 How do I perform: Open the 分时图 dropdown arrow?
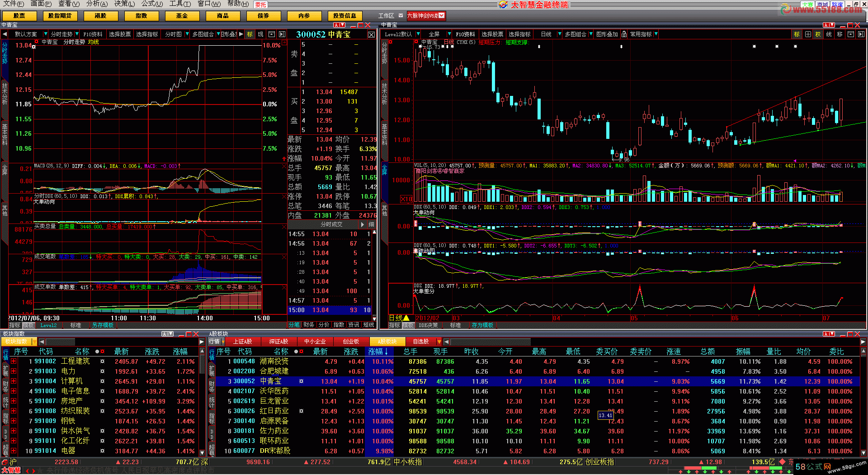pyautogui.click(x=187, y=34)
